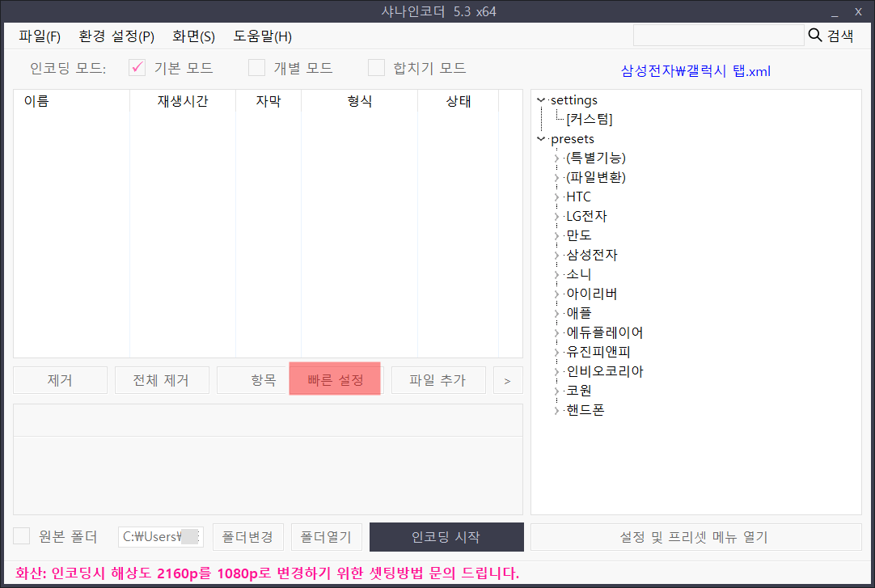Click the search input field

click(718, 36)
